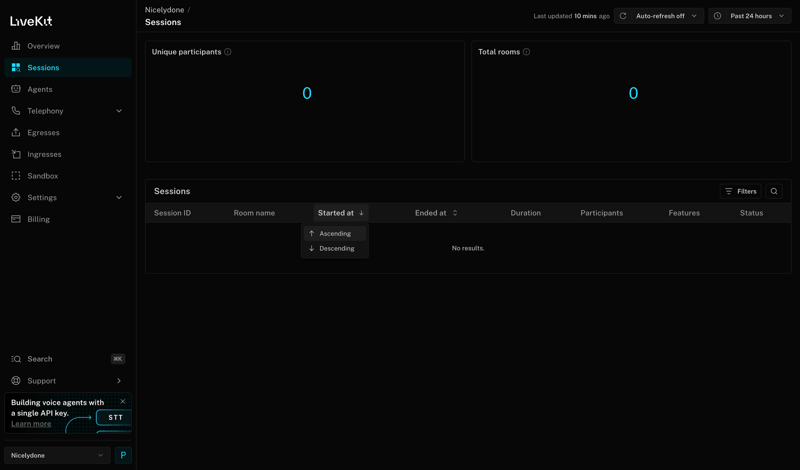Image resolution: width=800 pixels, height=470 pixels.
Task: Click the Status column header
Action: tap(752, 213)
